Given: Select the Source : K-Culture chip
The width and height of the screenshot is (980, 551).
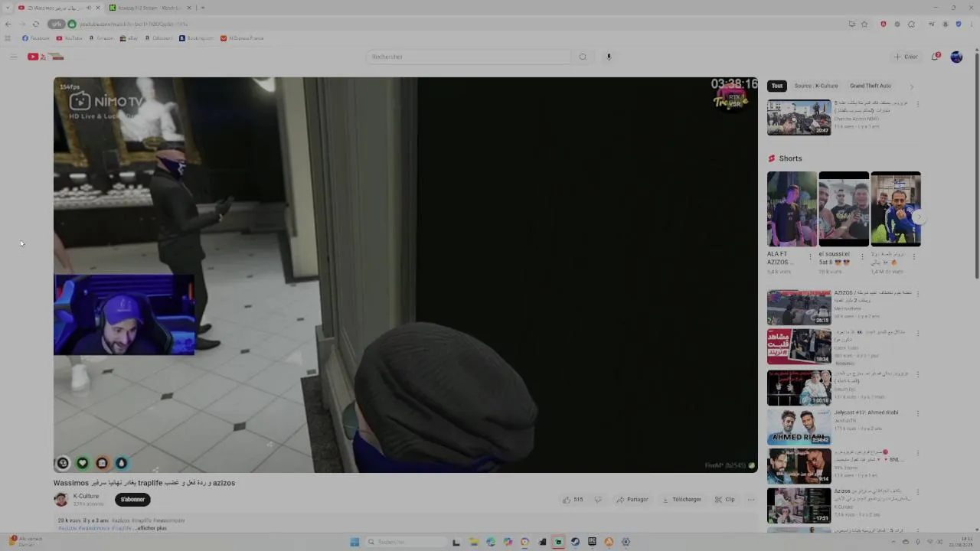Looking at the screenshot, I should [x=816, y=86].
